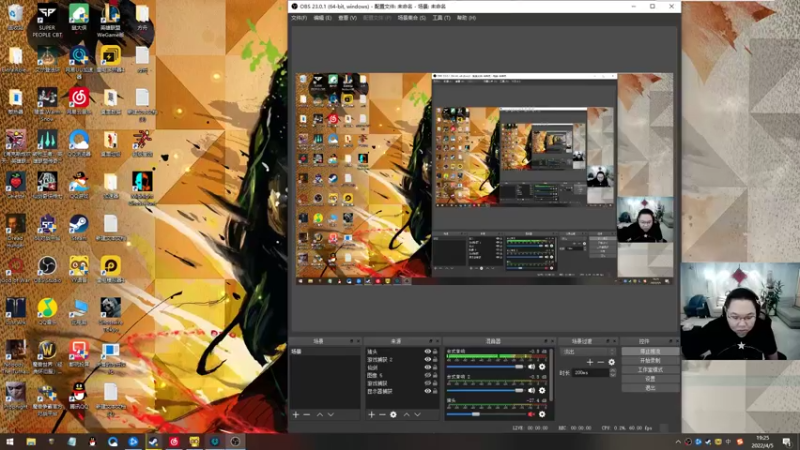This screenshot has width=800, height=450.
Task: Open File Explorer from the taskbar
Action: click(31, 441)
